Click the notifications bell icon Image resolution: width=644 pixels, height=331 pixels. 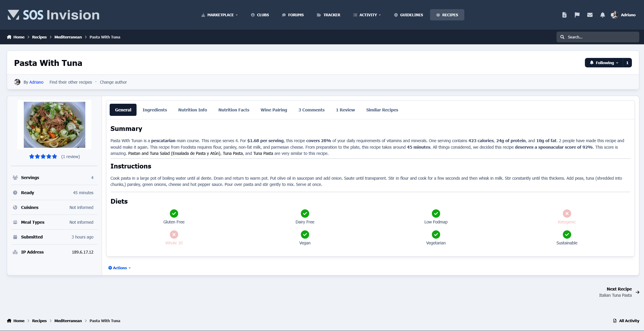click(602, 15)
